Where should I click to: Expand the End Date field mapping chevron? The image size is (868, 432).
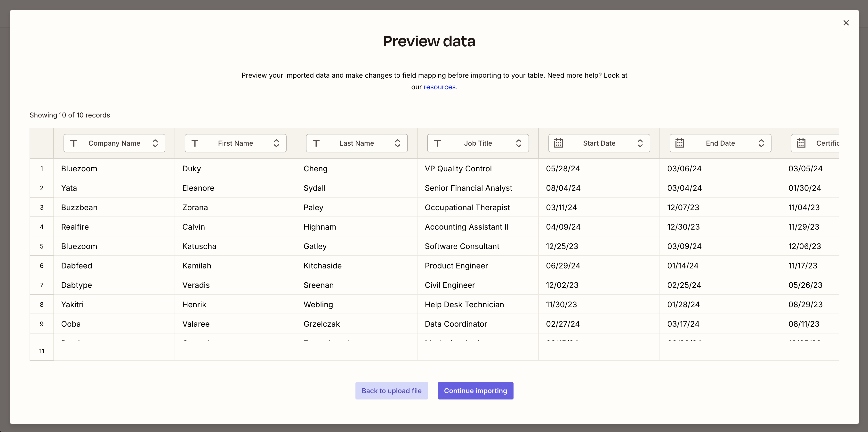point(761,143)
